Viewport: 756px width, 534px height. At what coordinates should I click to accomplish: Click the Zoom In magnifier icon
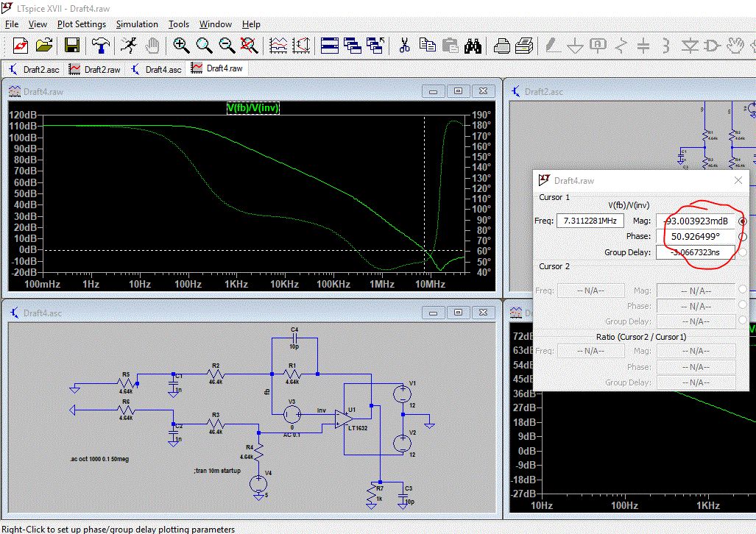tap(181, 46)
